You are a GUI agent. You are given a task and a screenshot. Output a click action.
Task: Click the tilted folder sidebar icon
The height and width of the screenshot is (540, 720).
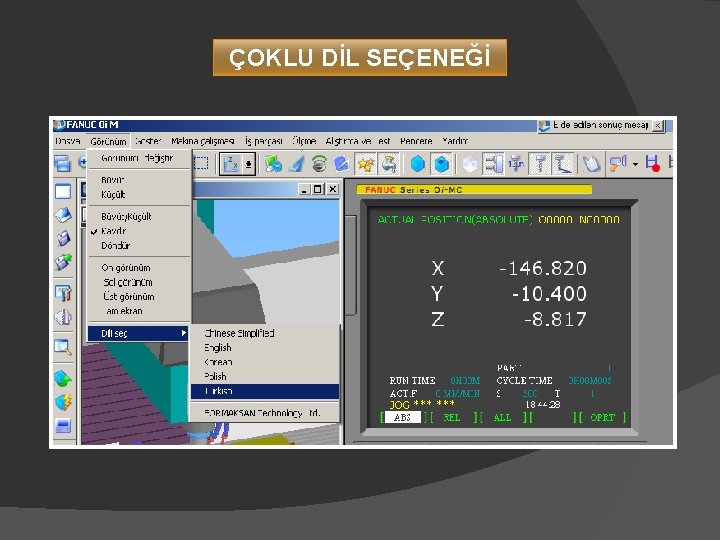point(63,238)
